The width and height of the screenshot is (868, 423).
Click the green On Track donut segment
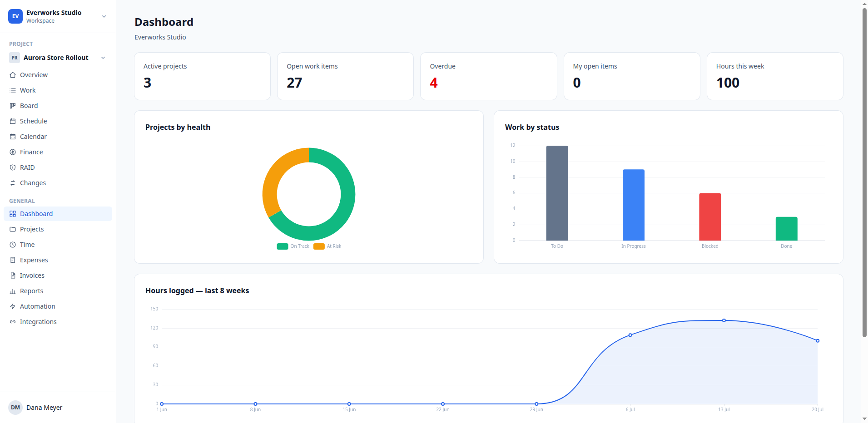(x=343, y=213)
